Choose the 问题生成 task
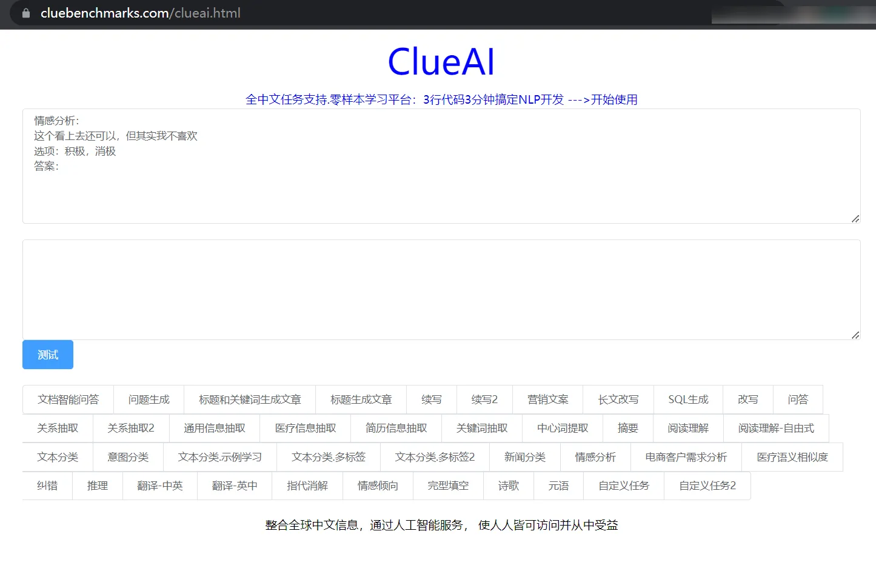876x588 pixels. click(x=149, y=399)
